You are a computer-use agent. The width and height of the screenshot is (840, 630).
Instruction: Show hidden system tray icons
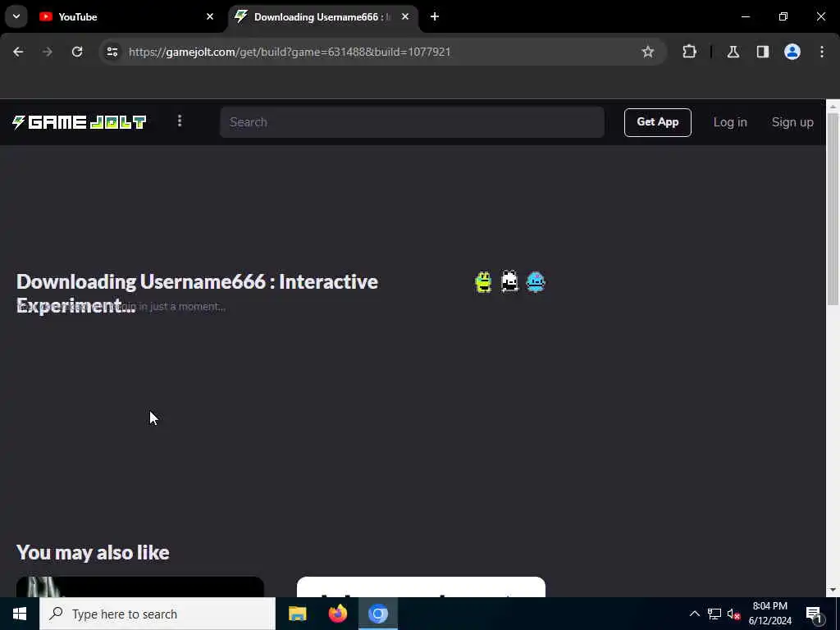click(x=694, y=614)
